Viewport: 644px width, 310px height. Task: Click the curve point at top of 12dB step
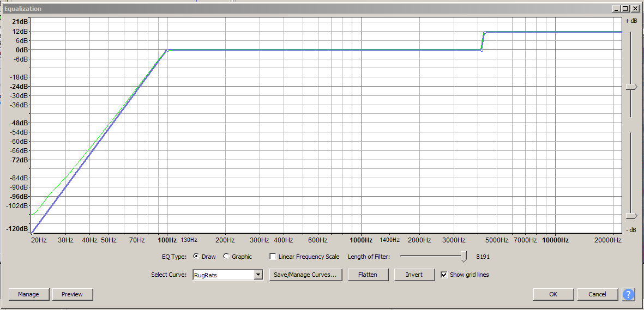485,32
